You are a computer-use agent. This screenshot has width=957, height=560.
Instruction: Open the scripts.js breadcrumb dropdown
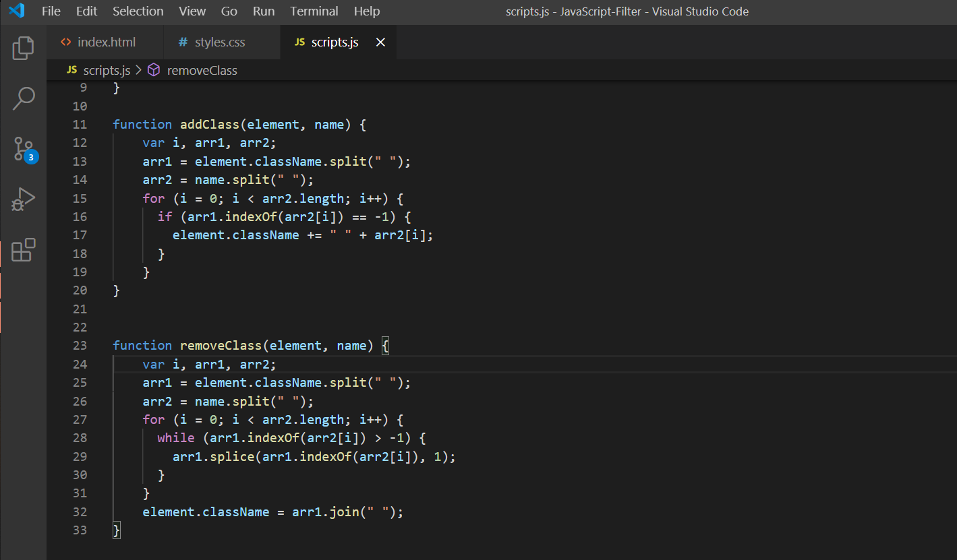click(107, 69)
